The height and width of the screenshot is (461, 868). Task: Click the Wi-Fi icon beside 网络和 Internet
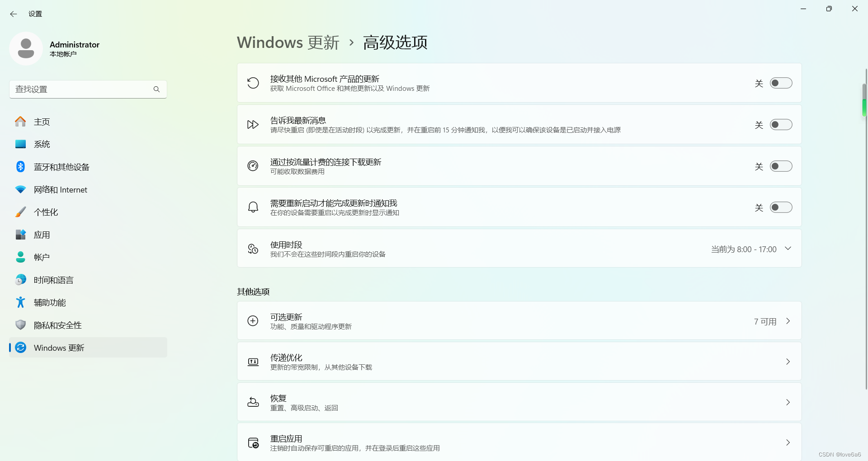coord(20,189)
